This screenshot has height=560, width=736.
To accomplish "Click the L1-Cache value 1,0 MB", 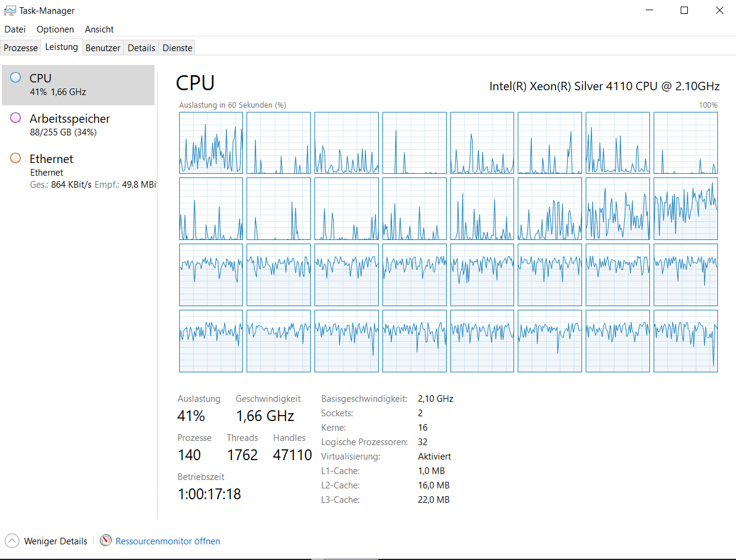I will click(x=431, y=471).
